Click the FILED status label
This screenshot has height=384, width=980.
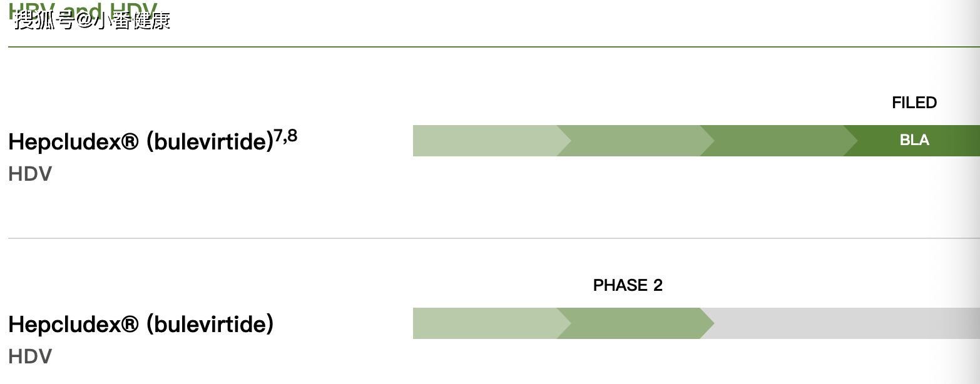coord(914,103)
